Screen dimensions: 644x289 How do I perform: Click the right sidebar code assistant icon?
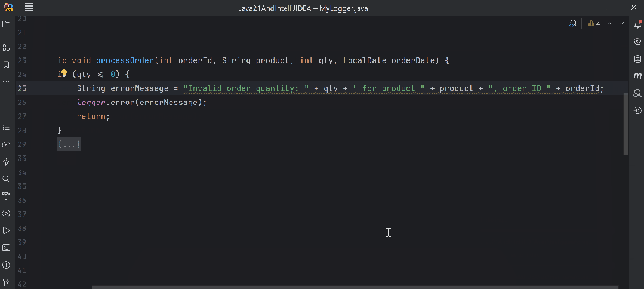pos(637,93)
